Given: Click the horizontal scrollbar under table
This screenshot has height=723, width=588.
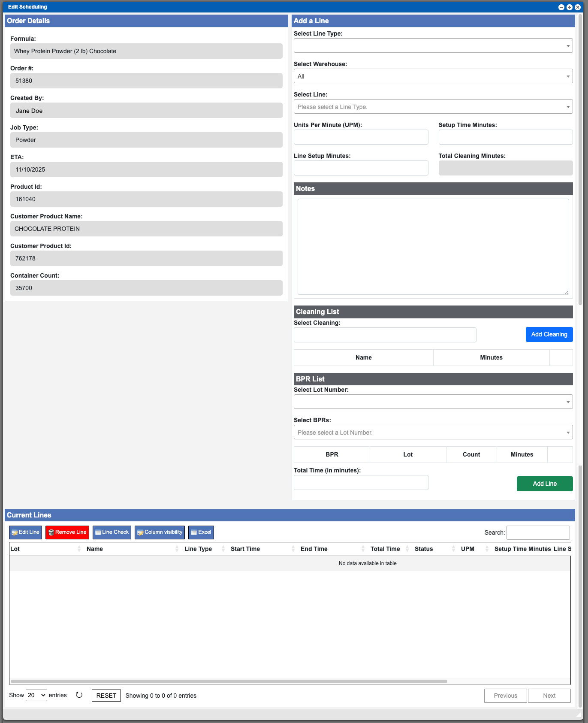Looking at the screenshot, I should pyautogui.click(x=229, y=681).
